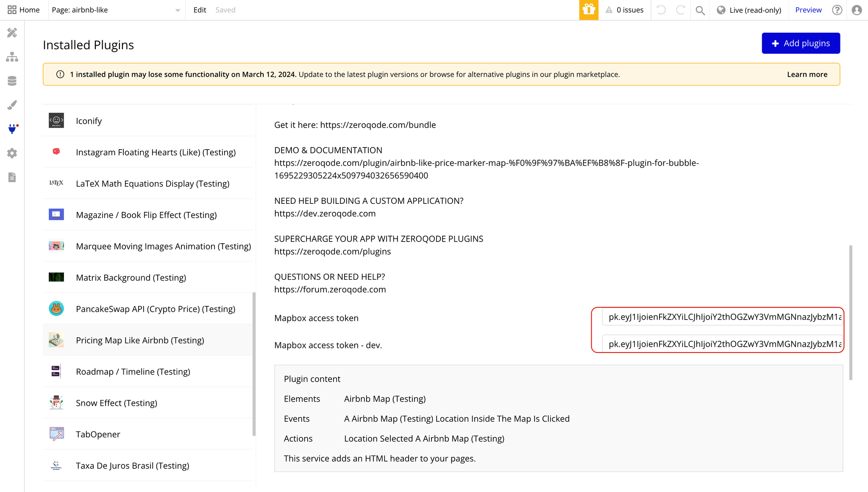Select Magazine / Book Flip Effect plugin
Screen dimensions: 868x492
point(146,215)
